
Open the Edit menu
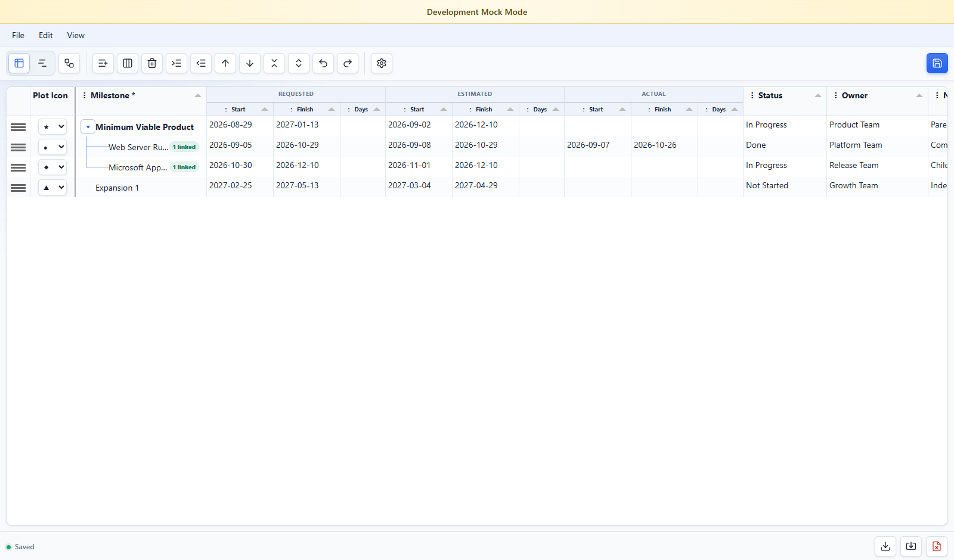(46, 35)
